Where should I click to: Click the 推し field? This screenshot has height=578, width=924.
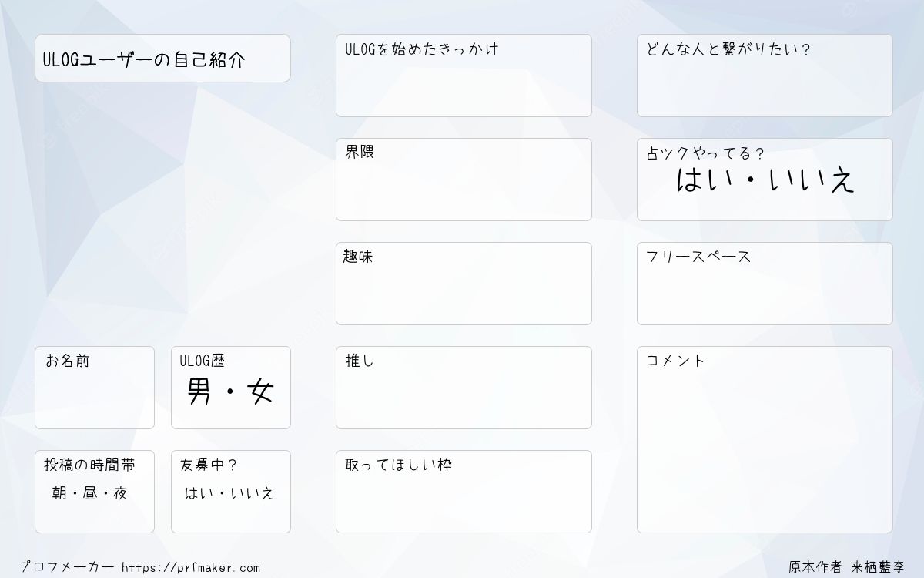pyautogui.click(x=464, y=388)
